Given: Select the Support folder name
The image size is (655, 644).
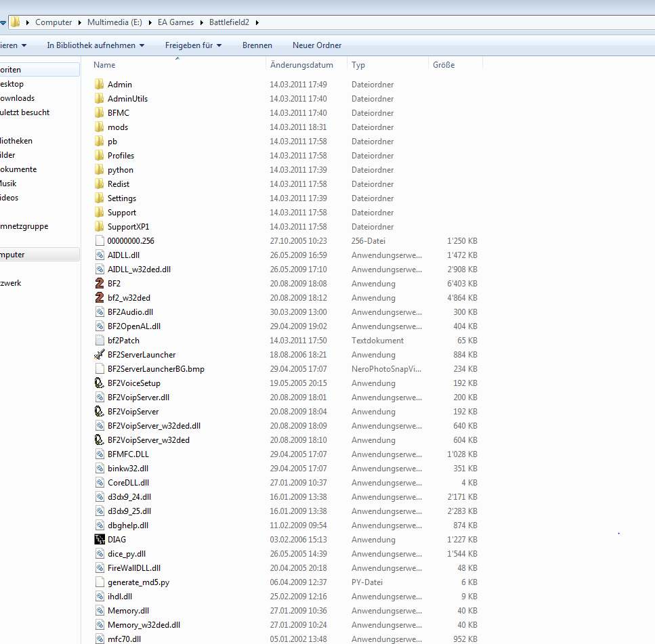Looking at the screenshot, I should [121, 212].
